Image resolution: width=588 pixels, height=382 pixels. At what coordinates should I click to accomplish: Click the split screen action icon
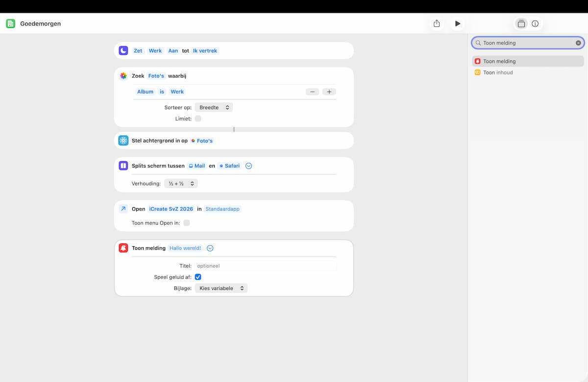point(123,166)
